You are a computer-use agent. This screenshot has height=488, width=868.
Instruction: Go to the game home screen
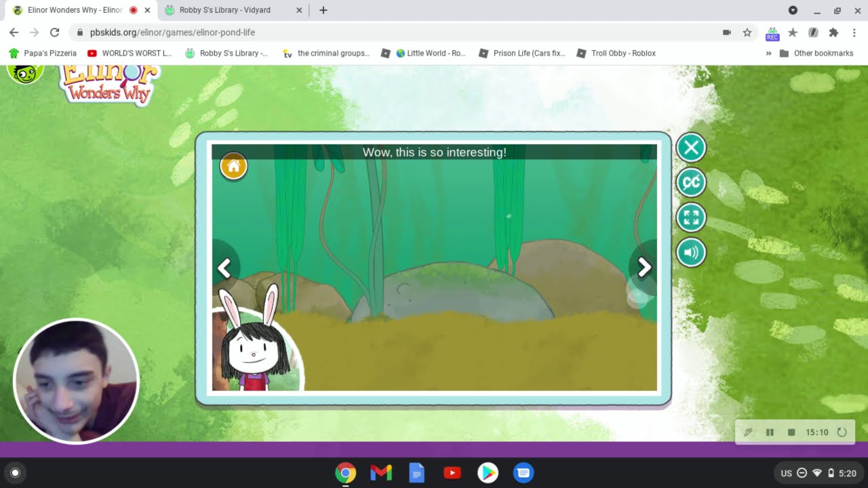pyautogui.click(x=233, y=166)
